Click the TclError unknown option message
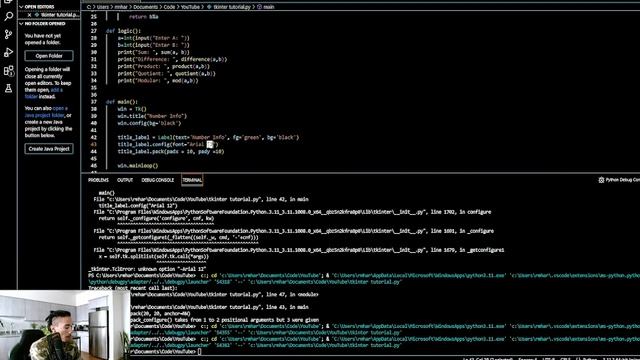 pyautogui.click(x=147, y=269)
